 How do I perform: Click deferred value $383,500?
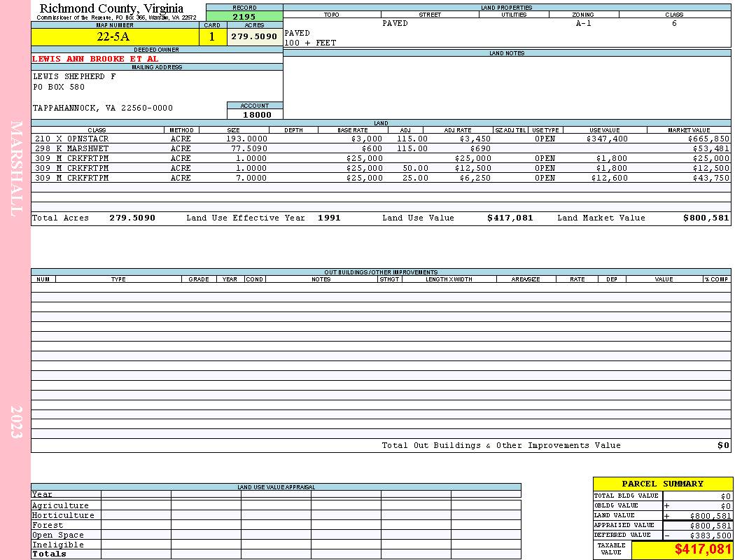point(710,535)
